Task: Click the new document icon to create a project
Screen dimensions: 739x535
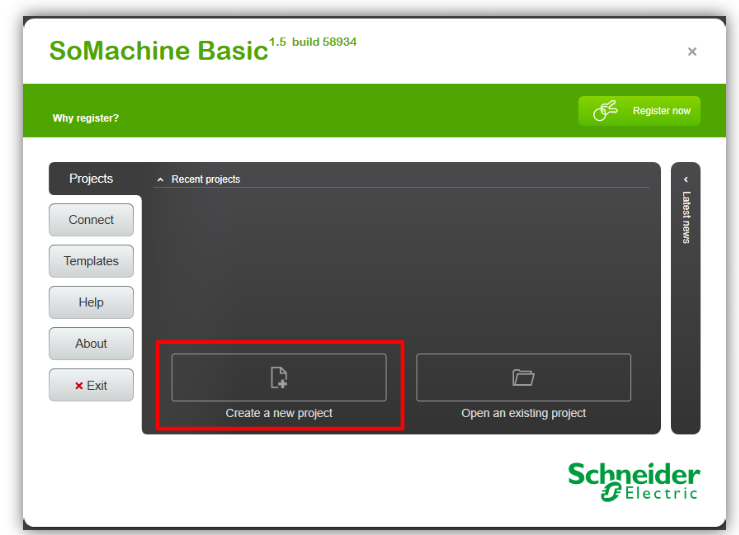Action: point(279,378)
